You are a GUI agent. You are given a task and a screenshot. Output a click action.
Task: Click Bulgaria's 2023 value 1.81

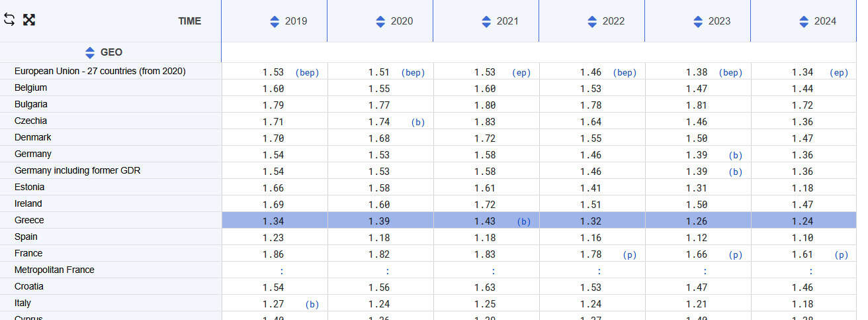click(x=697, y=105)
